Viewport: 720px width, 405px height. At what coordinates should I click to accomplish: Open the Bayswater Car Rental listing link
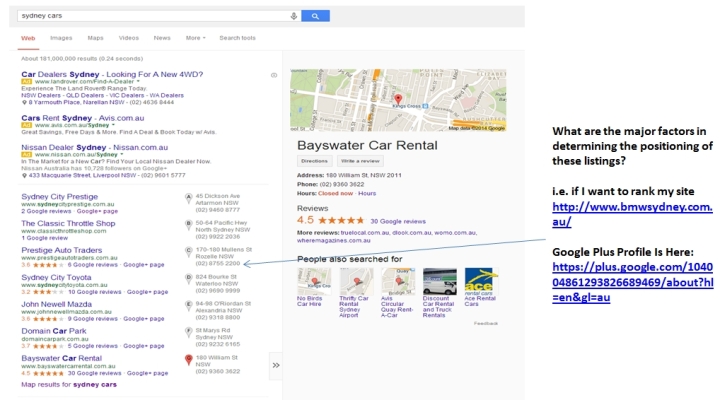pos(62,358)
